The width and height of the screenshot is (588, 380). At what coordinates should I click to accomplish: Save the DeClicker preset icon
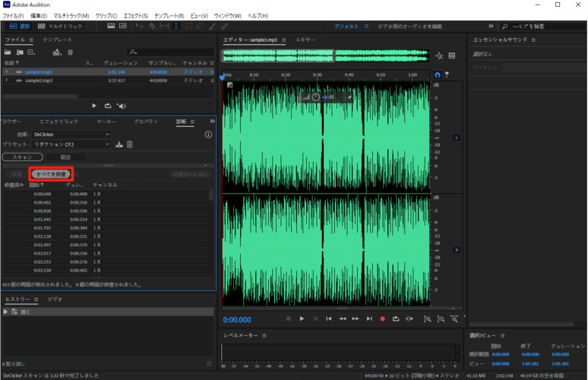(119, 144)
